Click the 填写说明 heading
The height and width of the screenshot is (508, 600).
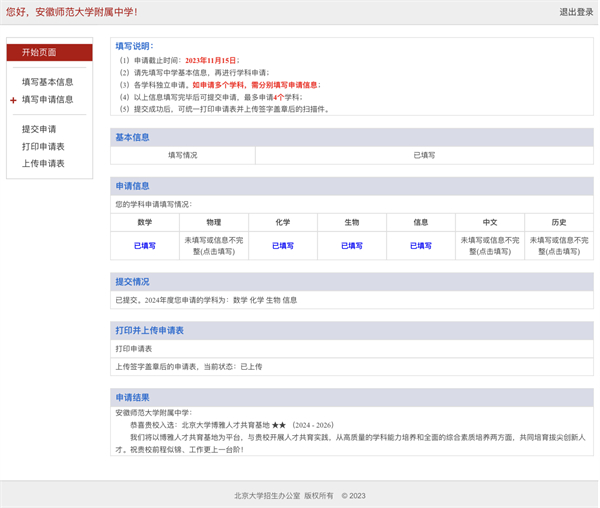coord(134,46)
